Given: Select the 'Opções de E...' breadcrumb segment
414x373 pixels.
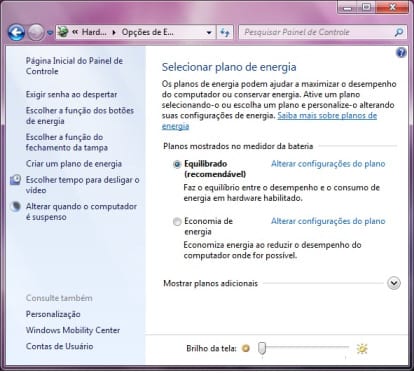Looking at the screenshot, I should point(147,32).
